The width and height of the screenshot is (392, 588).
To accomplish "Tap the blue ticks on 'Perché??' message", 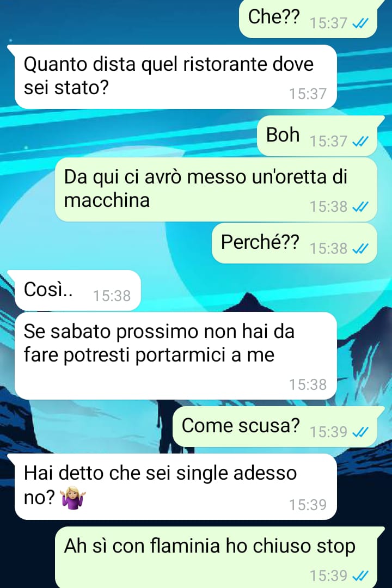I will point(360,249).
